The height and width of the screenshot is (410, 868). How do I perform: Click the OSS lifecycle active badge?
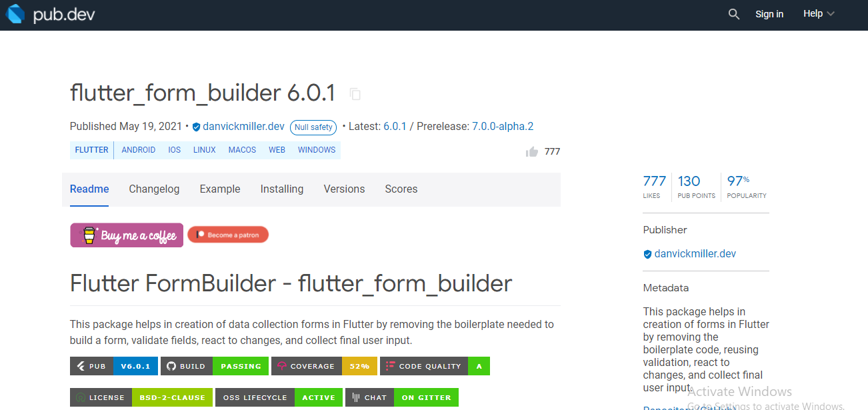279,397
